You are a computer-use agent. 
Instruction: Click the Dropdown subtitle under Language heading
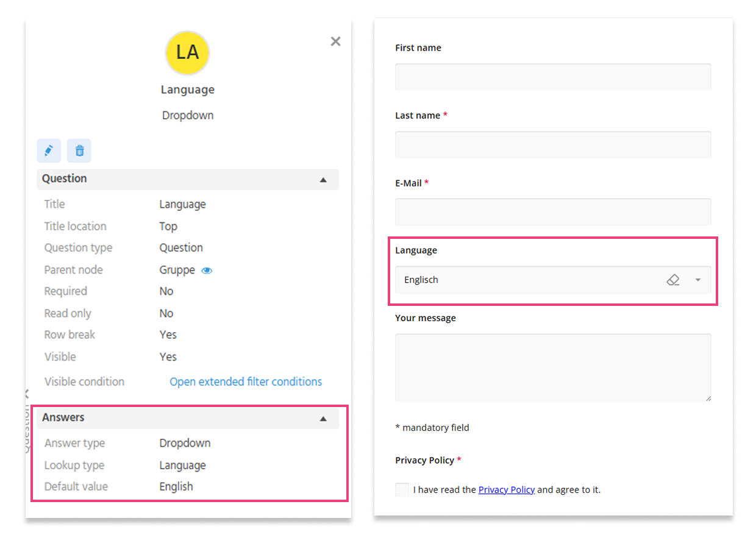188,116
